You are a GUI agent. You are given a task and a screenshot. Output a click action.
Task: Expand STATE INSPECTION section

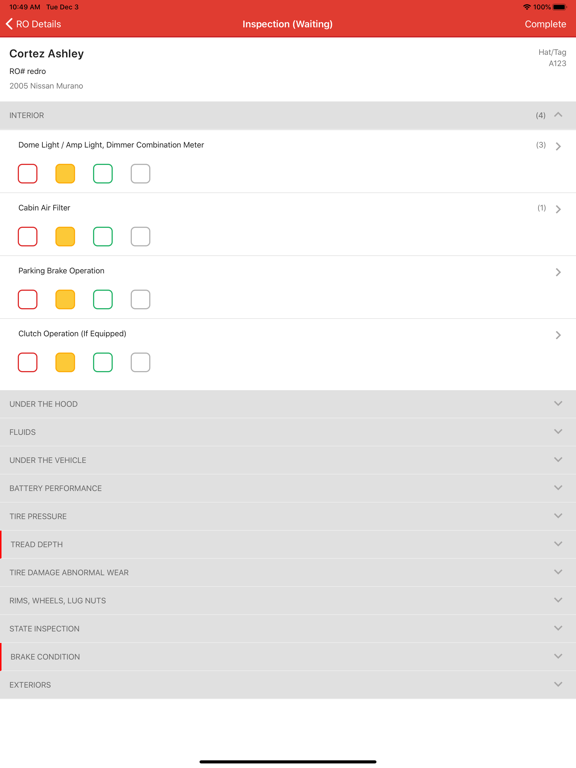pos(288,629)
